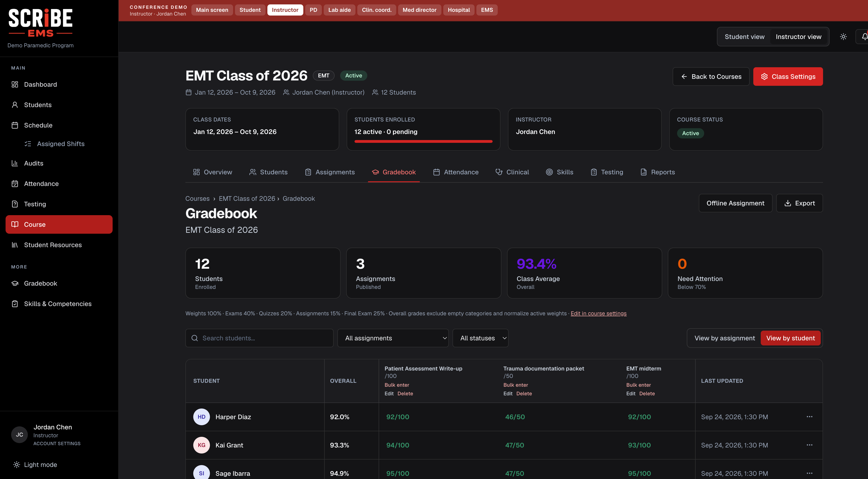Open Audits in the sidebar
The height and width of the screenshot is (479, 868).
click(x=59, y=163)
